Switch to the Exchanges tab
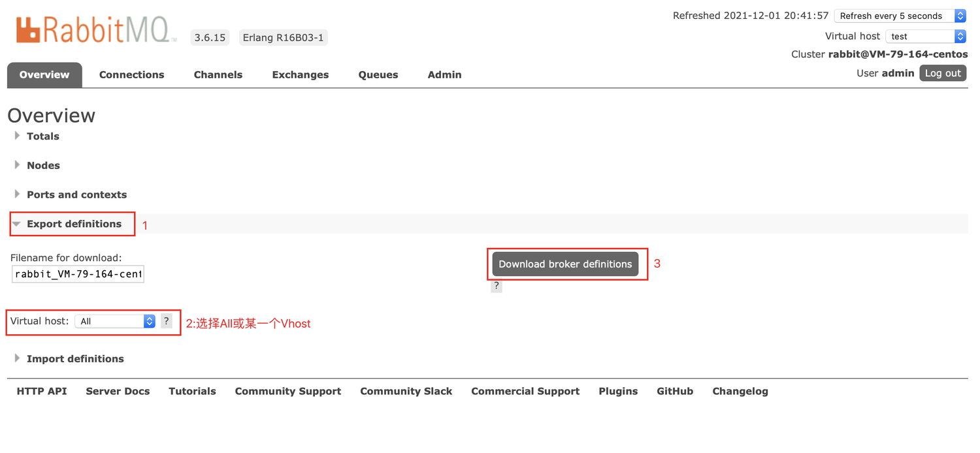The width and height of the screenshot is (980, 453). point(301,75)
